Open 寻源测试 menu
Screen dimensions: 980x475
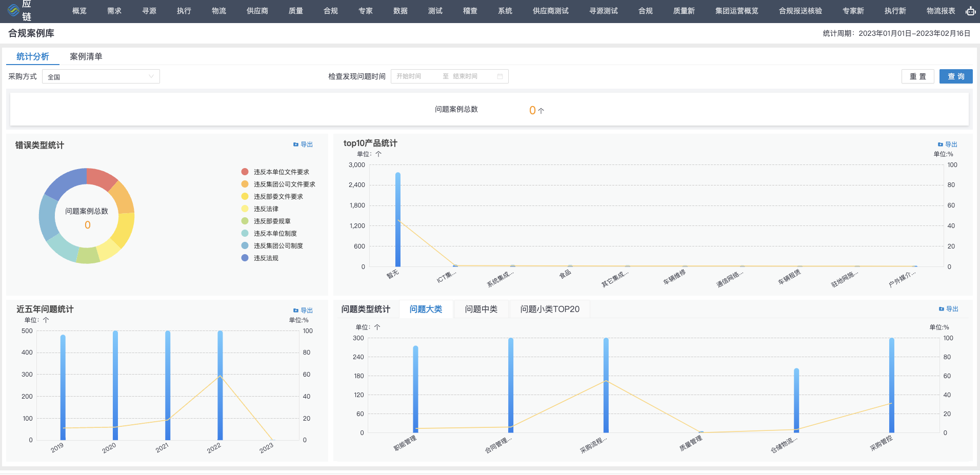coord(604,11)
